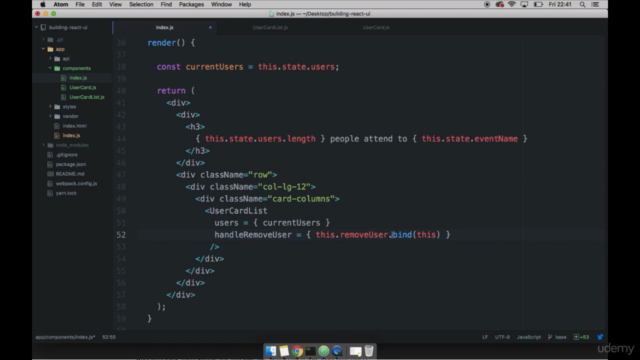
Task: Click the AirPlay display menu bar icon
Action: (524, 4)
